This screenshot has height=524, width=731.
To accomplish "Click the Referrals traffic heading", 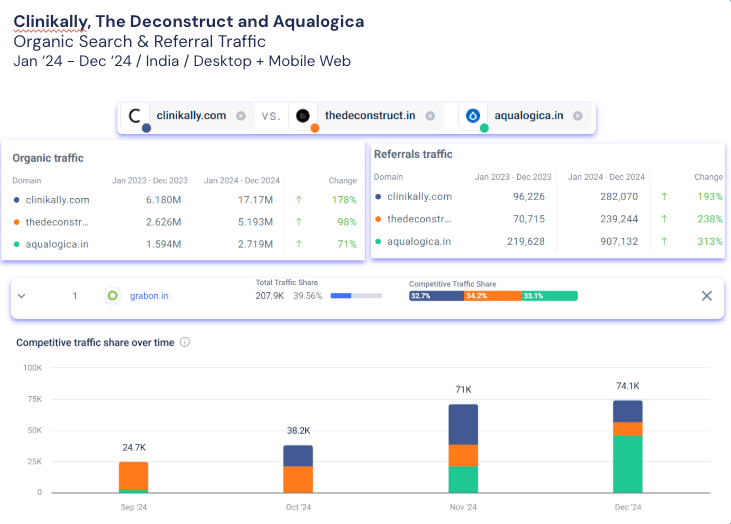I will (413, 154).
